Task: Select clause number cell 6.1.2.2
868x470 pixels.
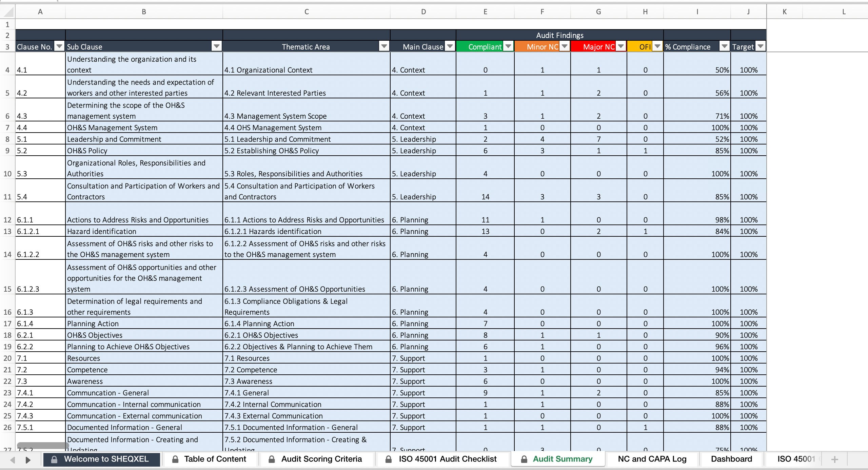Action: 40,248
